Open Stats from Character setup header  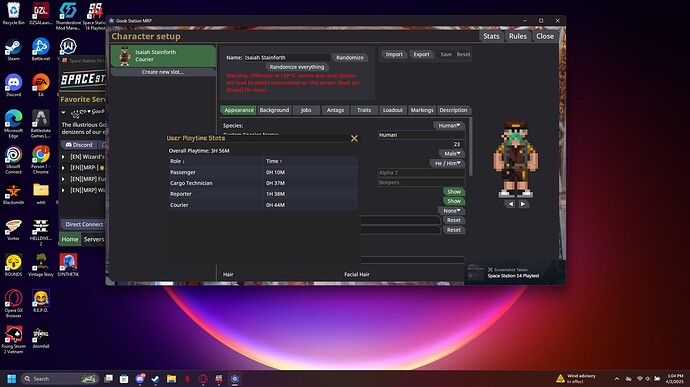(x=491, y=37)
